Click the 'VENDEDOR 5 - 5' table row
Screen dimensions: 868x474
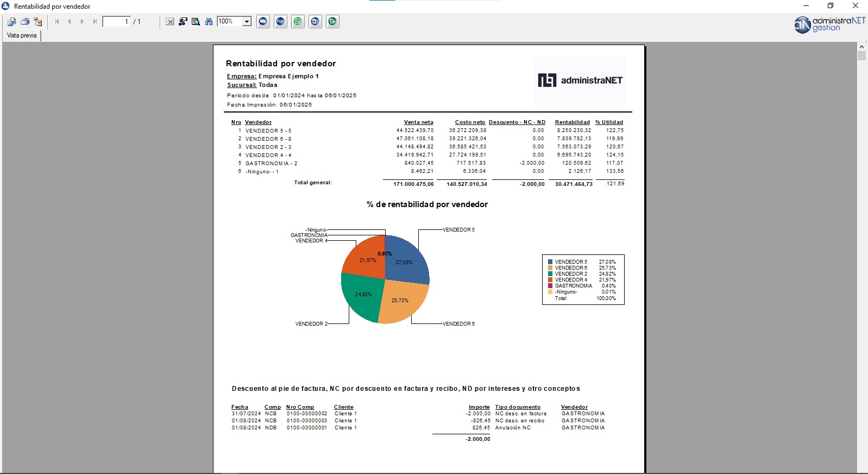(x=427, y=130)
